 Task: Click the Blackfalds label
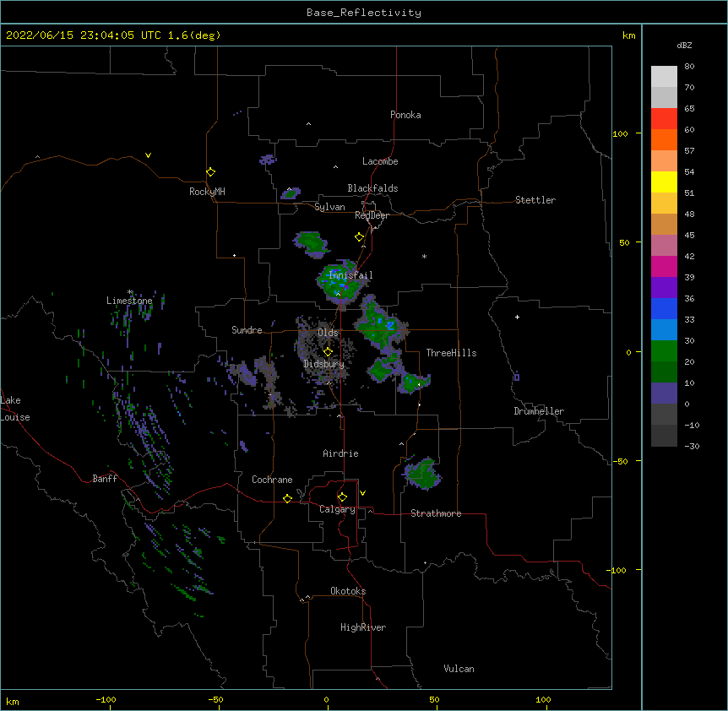pyautogui.click(x=372, y=188)
